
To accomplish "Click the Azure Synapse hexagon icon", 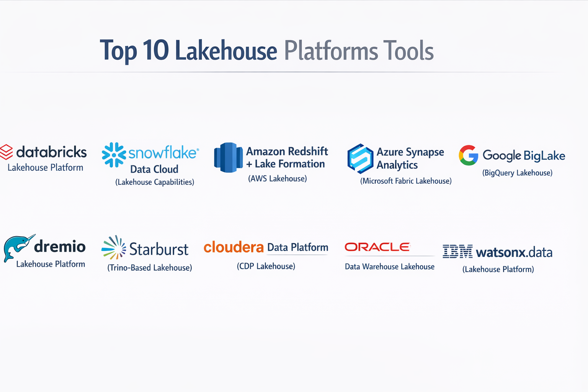I will [x=360, y=158].
